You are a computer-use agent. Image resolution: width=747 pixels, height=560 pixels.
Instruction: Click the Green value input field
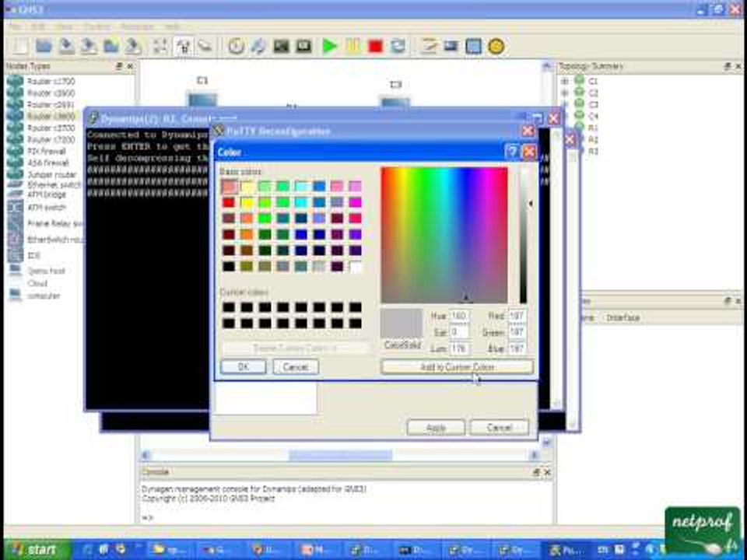[517, 332]
